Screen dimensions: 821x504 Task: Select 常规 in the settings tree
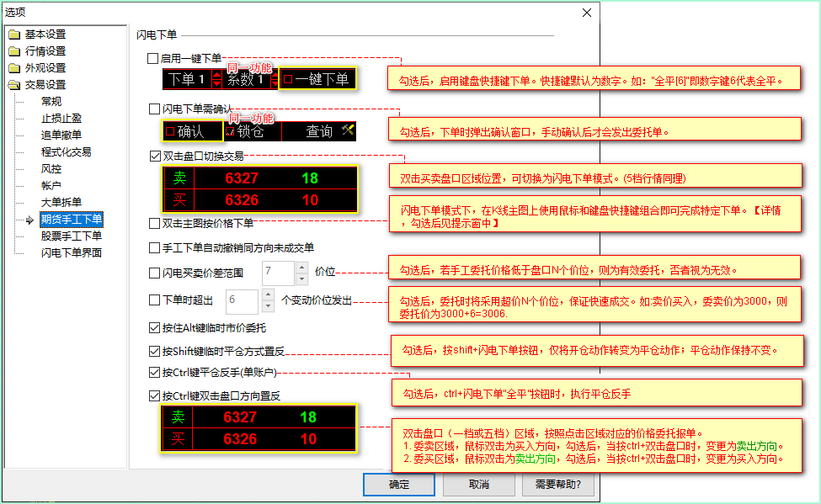(51, 102)
